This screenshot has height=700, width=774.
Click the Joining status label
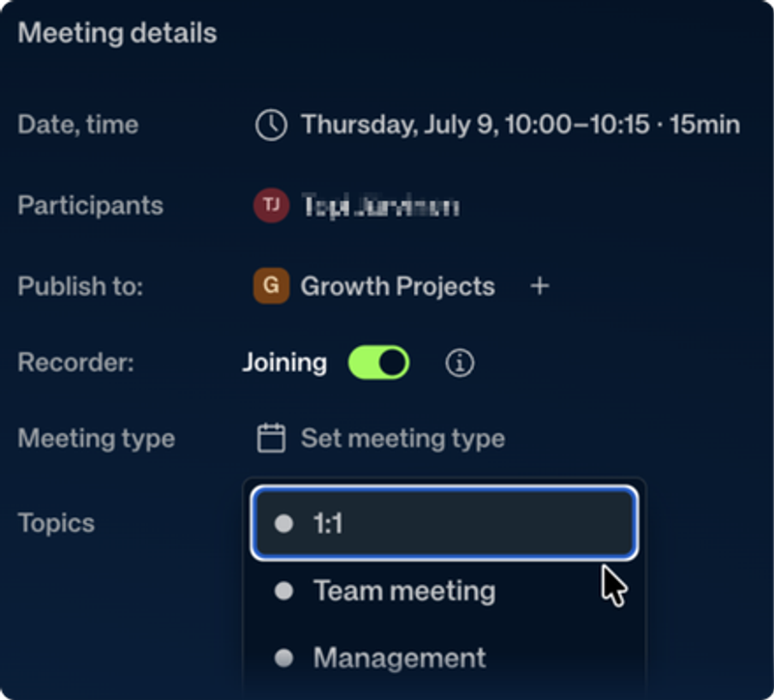click(284, 364)
